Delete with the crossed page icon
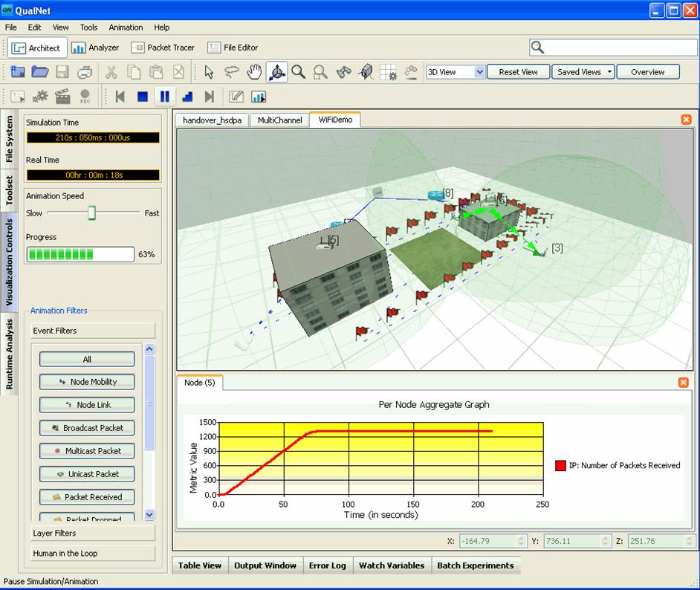This screenshot has height=590, width=700. [178, 72]
